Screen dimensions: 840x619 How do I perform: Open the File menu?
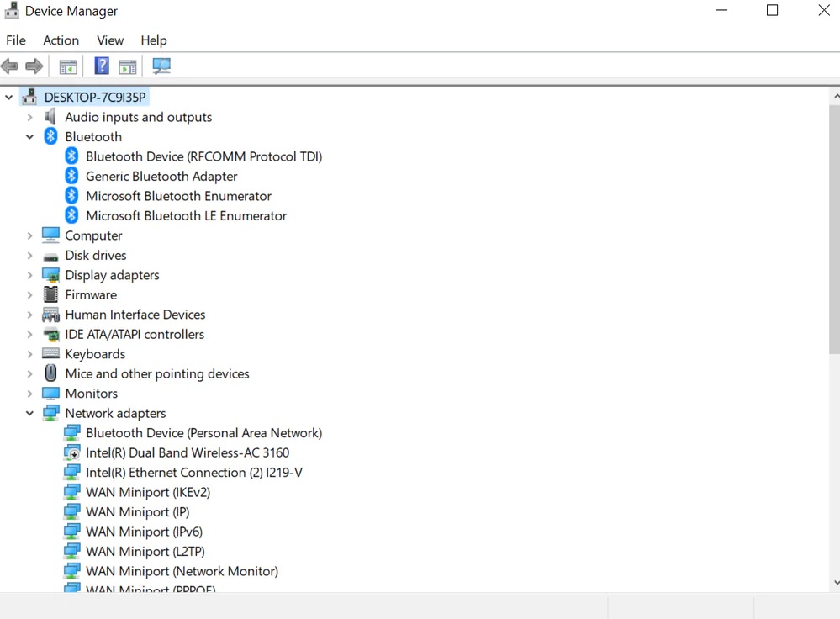coord(16,40)
